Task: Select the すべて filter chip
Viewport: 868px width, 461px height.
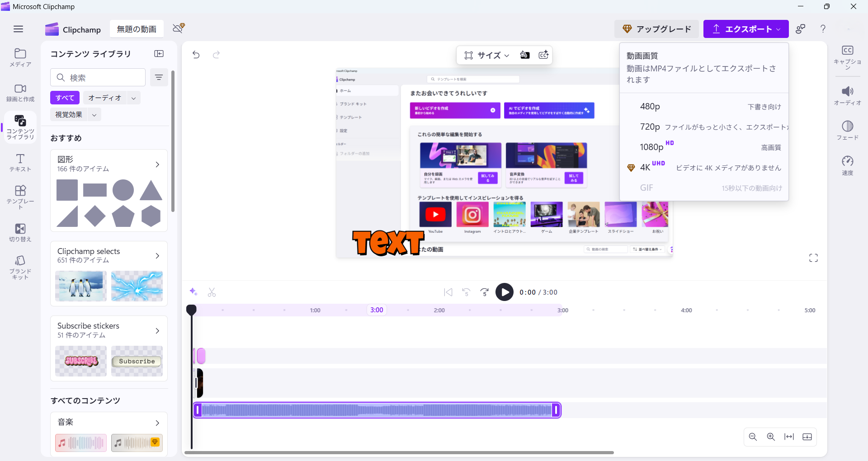Action: (65, 98)
